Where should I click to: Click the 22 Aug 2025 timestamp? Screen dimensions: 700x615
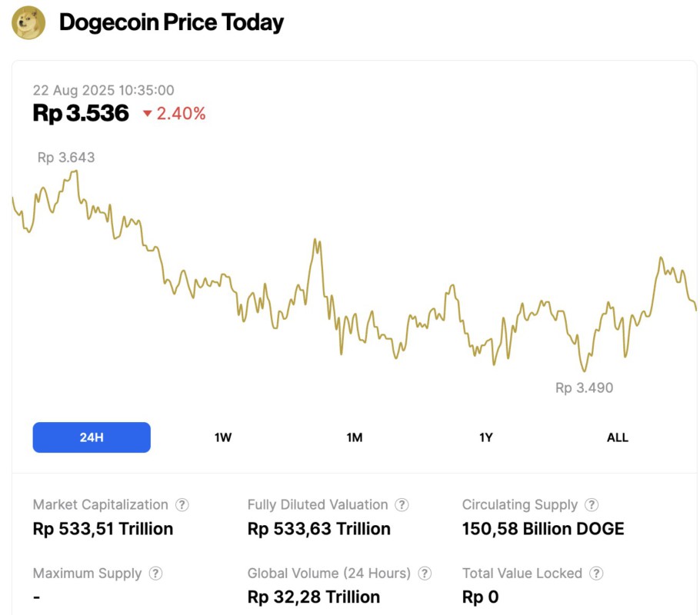[x=103, y=90]
